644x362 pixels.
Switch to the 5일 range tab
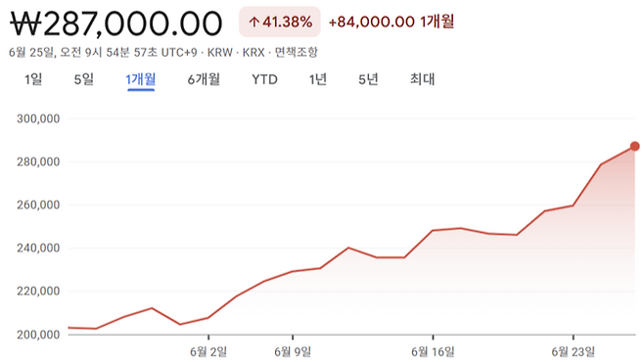click(x=84, y=79)
